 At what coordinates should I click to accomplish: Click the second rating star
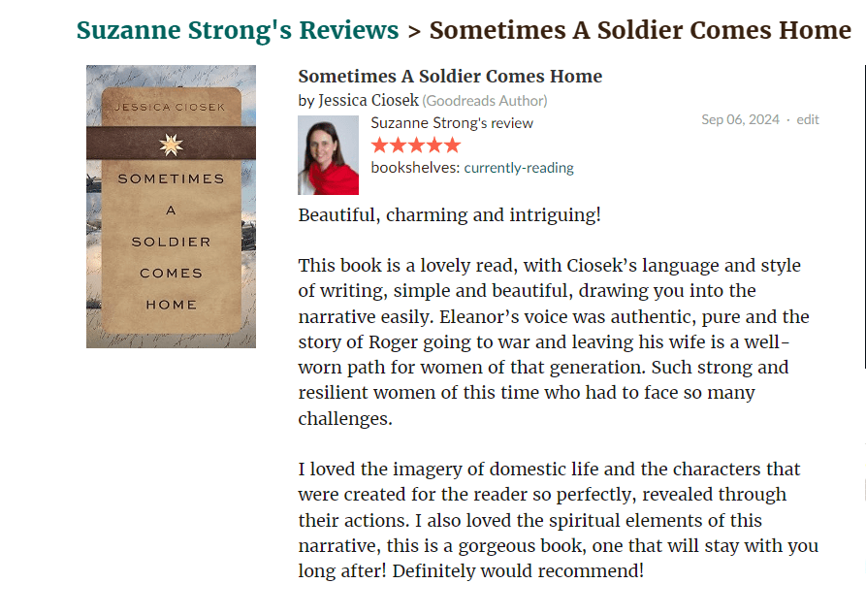click(x=398, y=146)
